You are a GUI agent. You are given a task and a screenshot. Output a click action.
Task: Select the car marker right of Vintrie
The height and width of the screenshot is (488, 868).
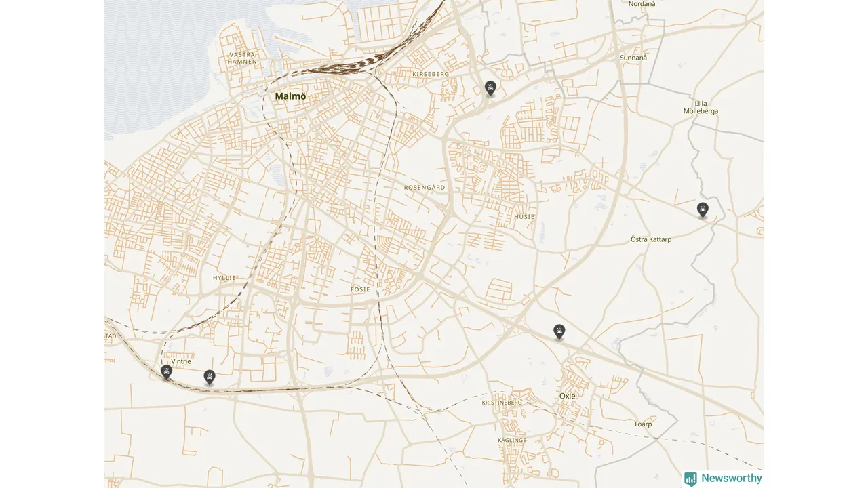[x=210, y=378]
